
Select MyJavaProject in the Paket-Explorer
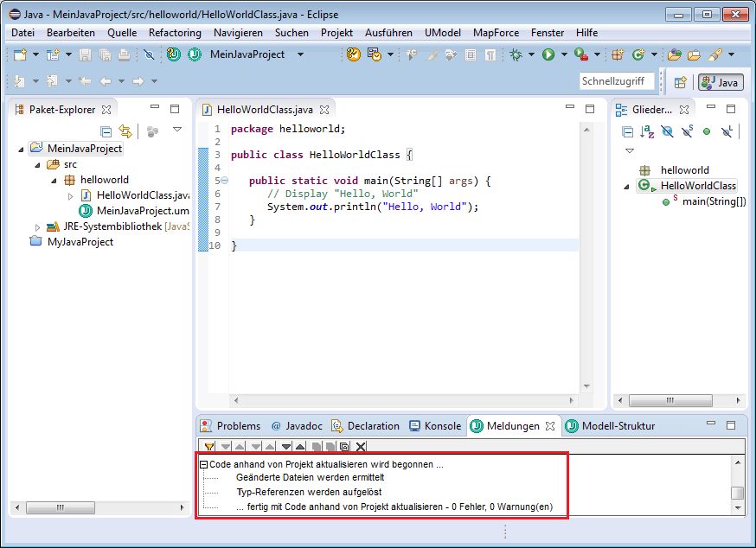pyautogui.click(x=80, y=242)
